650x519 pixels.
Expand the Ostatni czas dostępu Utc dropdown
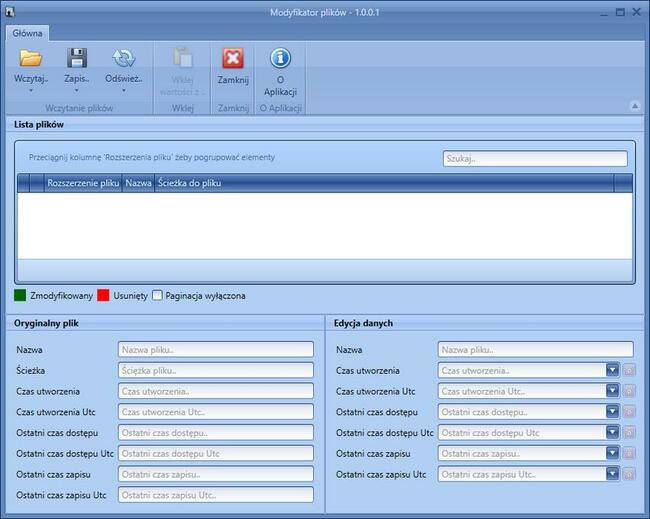pos(612,433)
